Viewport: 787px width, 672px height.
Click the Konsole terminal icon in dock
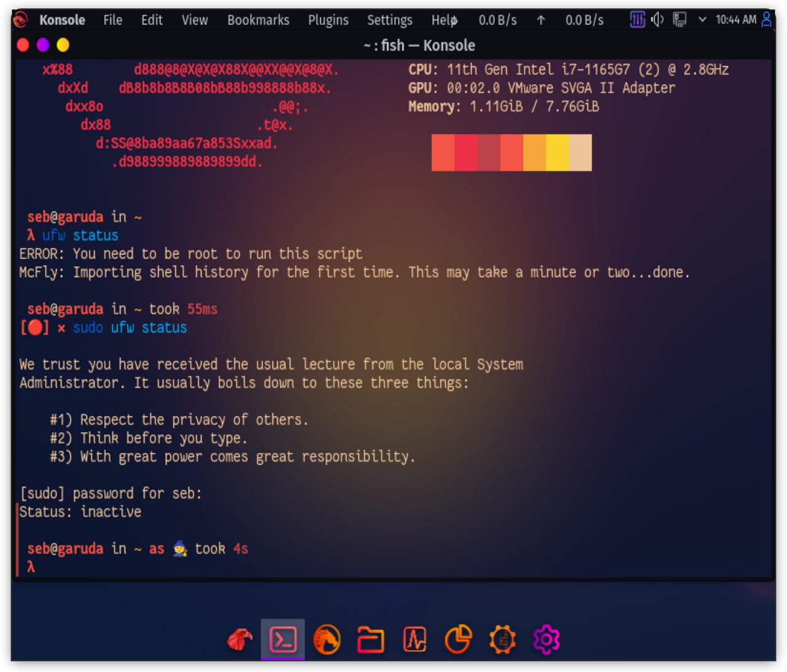tap(283, 640)
